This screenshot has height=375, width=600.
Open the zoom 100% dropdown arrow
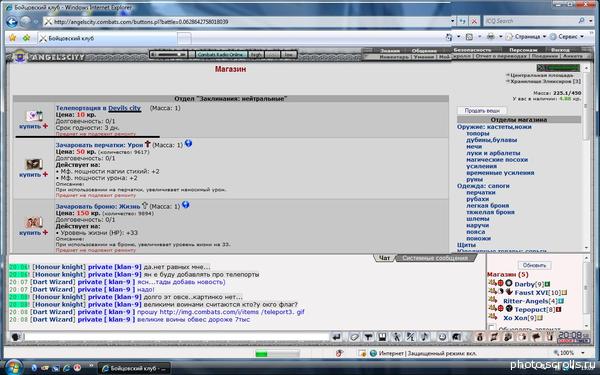(583, 353)
